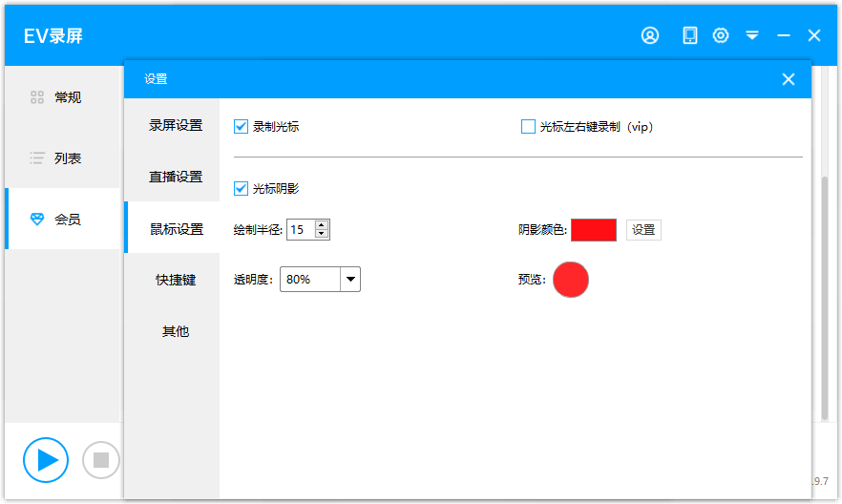Image resolution: width=842 pixels, height=504 pixels.
Task: Select the 会员 sidebar item
Action: [62, 219]
